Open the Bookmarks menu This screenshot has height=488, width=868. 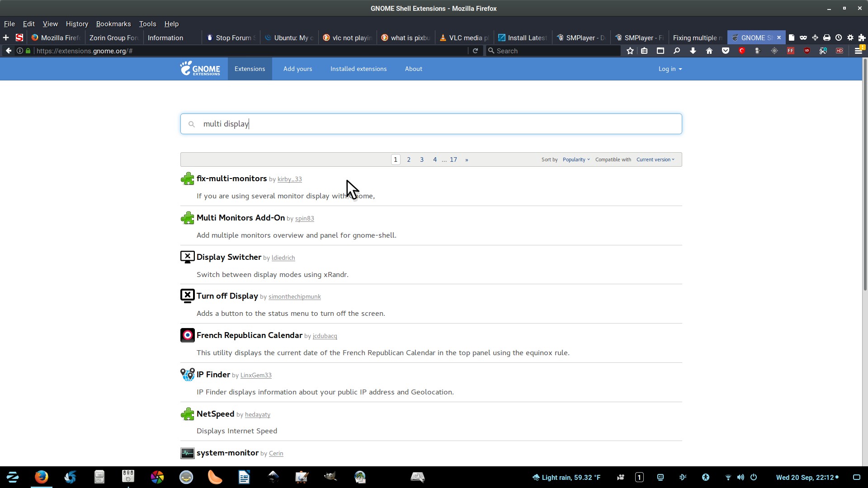pyautogui.click(x=113, y=23)
